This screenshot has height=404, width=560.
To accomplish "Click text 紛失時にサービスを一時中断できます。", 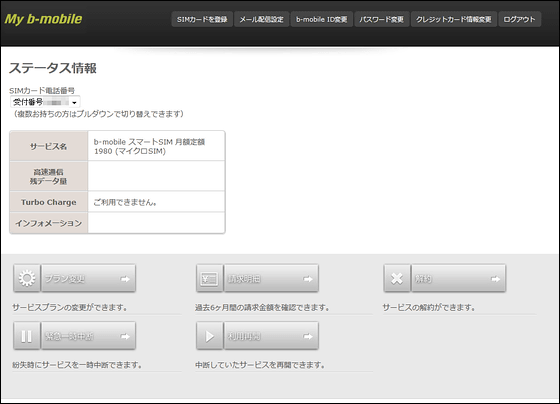I will pos(77,365).
